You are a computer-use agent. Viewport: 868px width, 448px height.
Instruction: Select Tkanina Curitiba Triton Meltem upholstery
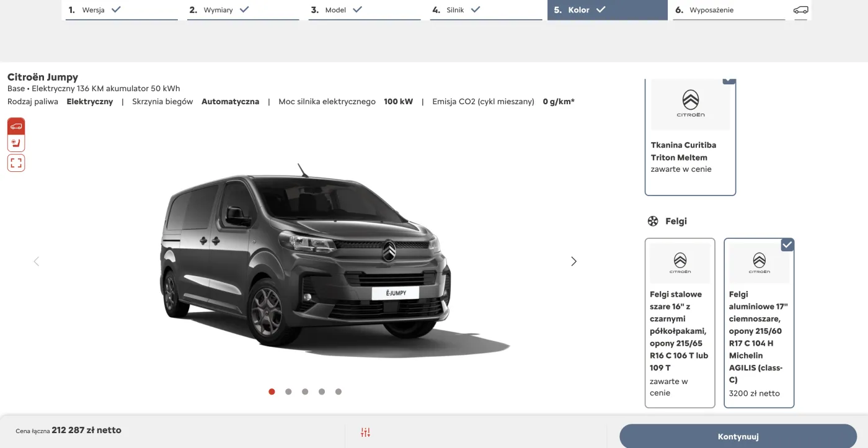[x=691, y=138]
